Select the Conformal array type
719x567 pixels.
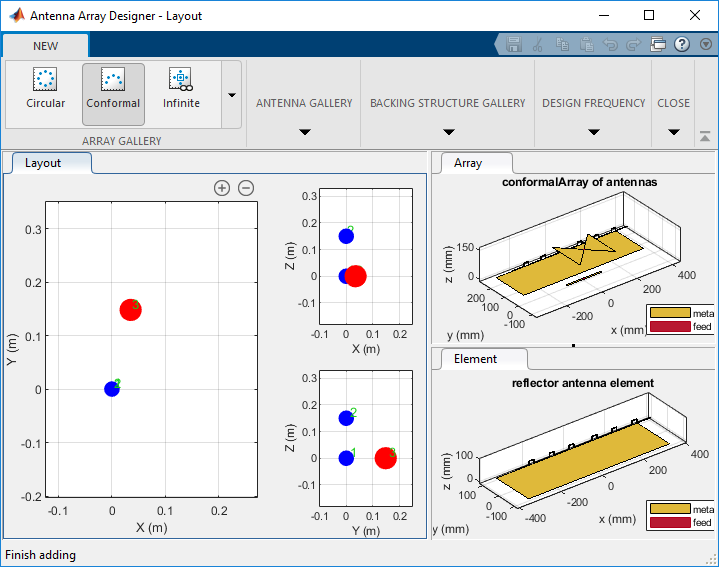[x=113, y=94]
